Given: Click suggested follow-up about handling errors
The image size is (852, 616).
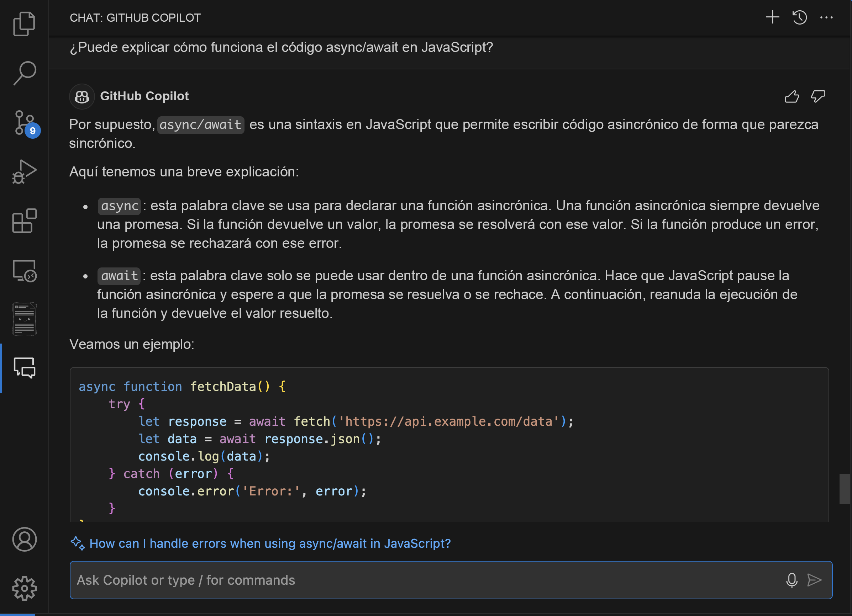Looking at the screenshot, I should 270,543.
